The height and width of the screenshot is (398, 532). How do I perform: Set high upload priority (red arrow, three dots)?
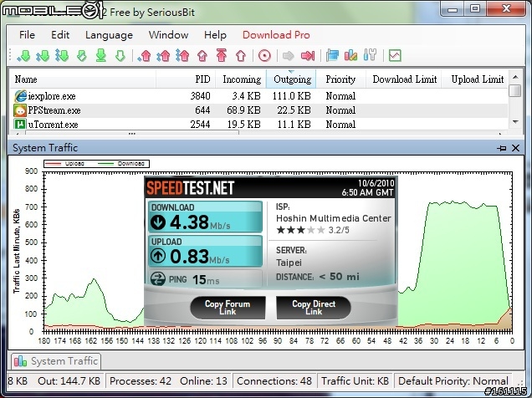pos(183,55)
